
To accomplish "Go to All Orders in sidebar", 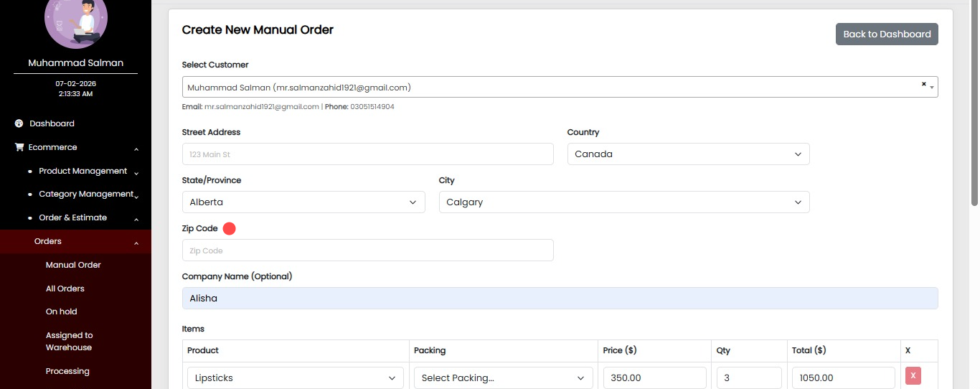I will pyautogui.click(x=65, y=289).
